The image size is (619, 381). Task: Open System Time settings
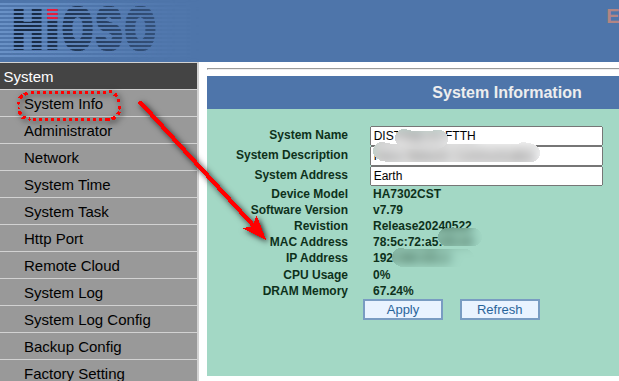(67, 185)
